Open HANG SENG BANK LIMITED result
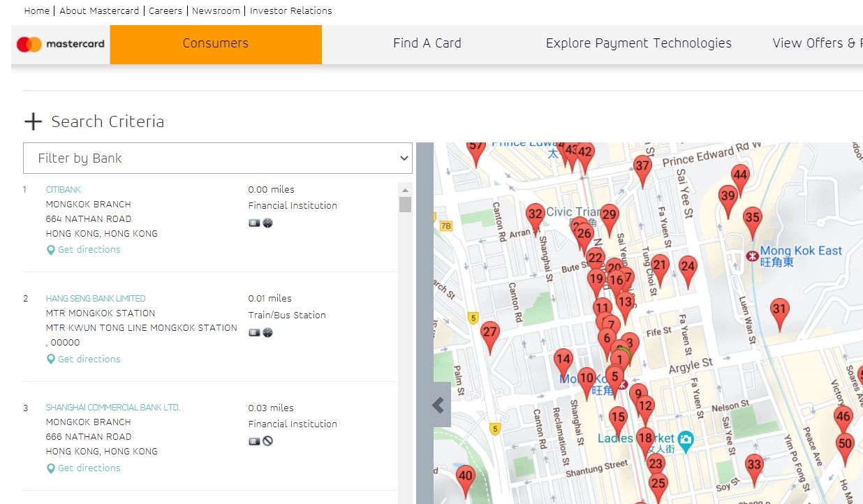This screenshot has width=863, height=504. pos(96,299)
